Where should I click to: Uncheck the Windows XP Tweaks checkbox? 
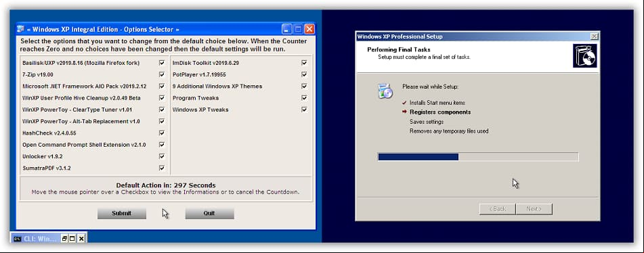304,110
